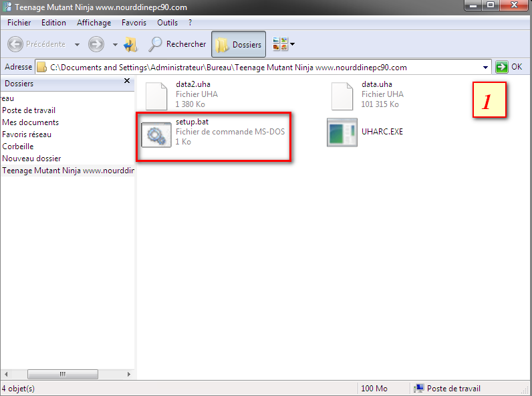Minimize the explorer window
532x396 pixels.
click(x=473, y=5)
